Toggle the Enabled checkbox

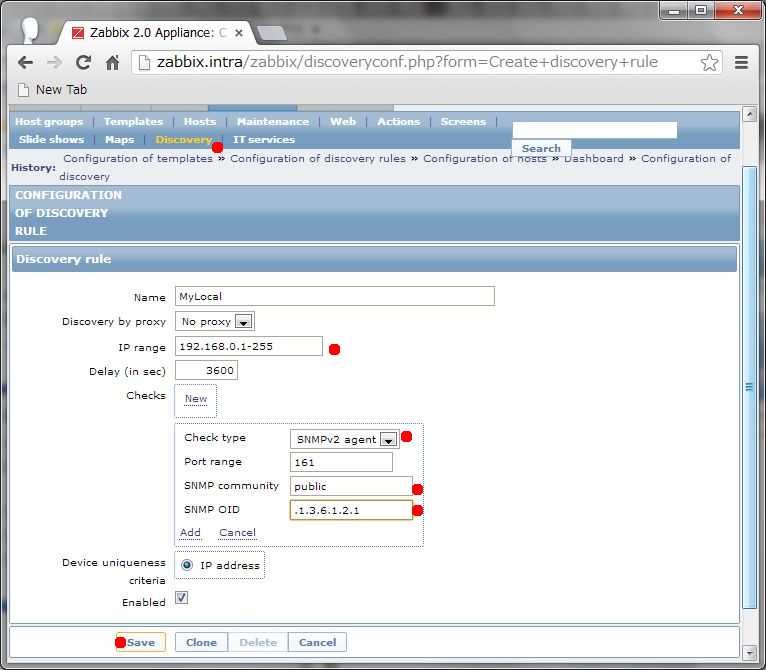pyautogui.click(x=181, y=598)
